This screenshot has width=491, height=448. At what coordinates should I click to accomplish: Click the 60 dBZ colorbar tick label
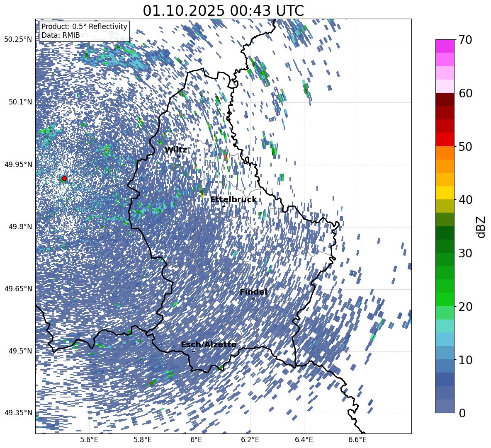(x=465, y=93)
